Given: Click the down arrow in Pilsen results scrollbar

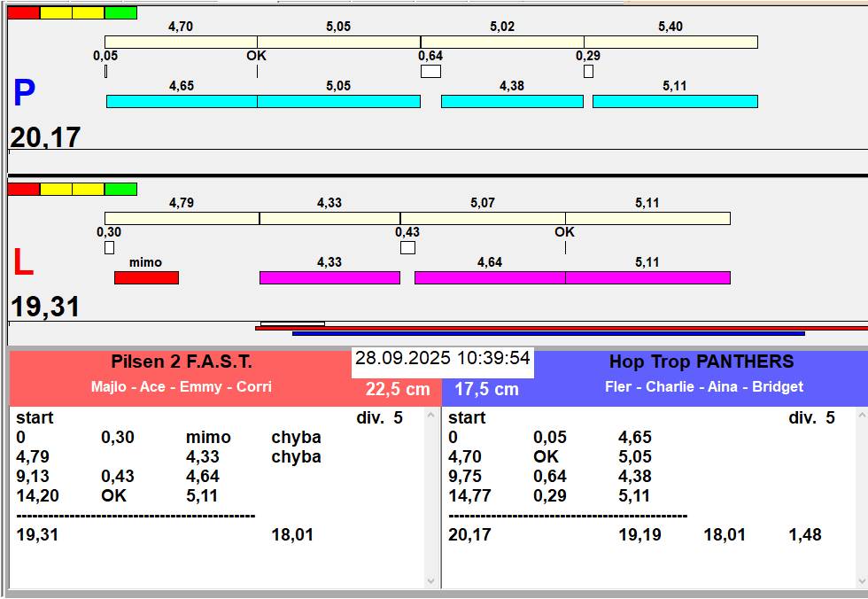Looking at the screenshot, I should [x=431, y=581].
